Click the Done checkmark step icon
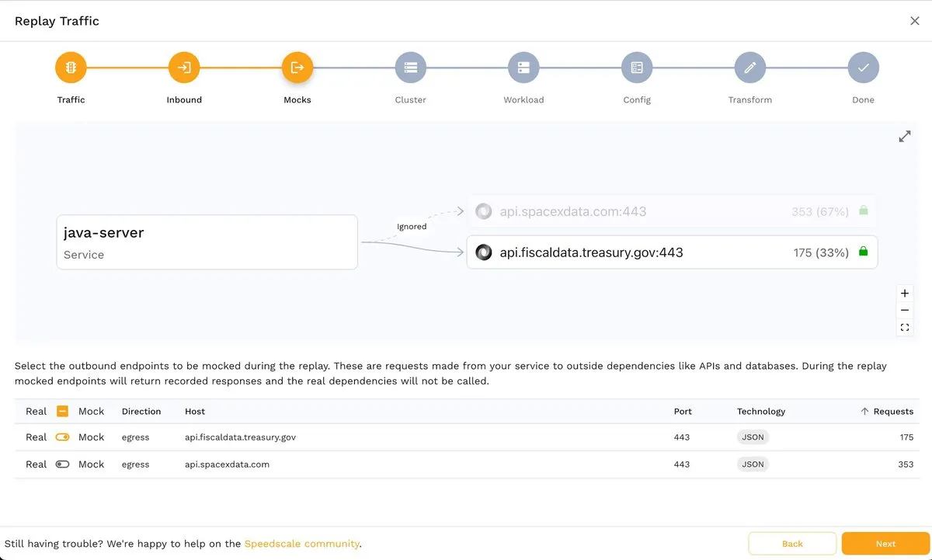This screenshot has width=932, height=560. click(x=863, y=68)
